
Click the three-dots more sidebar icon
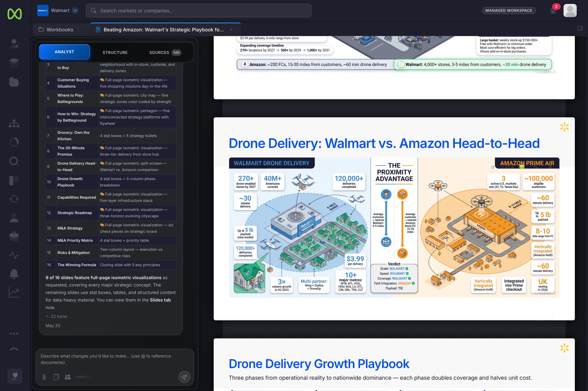tap(14, 333)
